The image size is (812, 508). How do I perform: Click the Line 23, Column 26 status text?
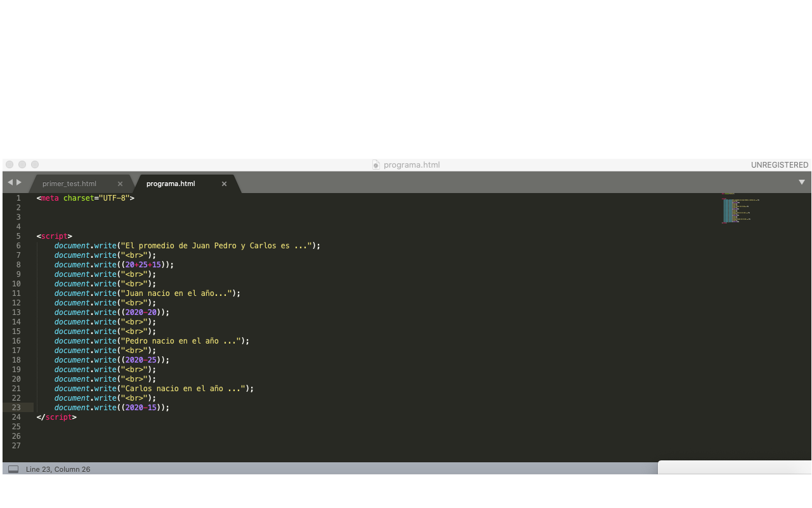click(58, 469)
